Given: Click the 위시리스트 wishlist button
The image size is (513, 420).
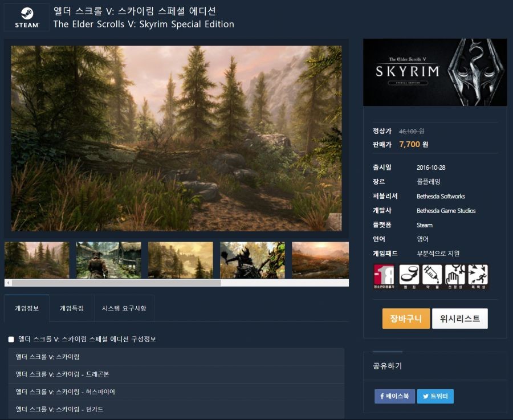Looking at the screenshot, I should pos(459,318).
